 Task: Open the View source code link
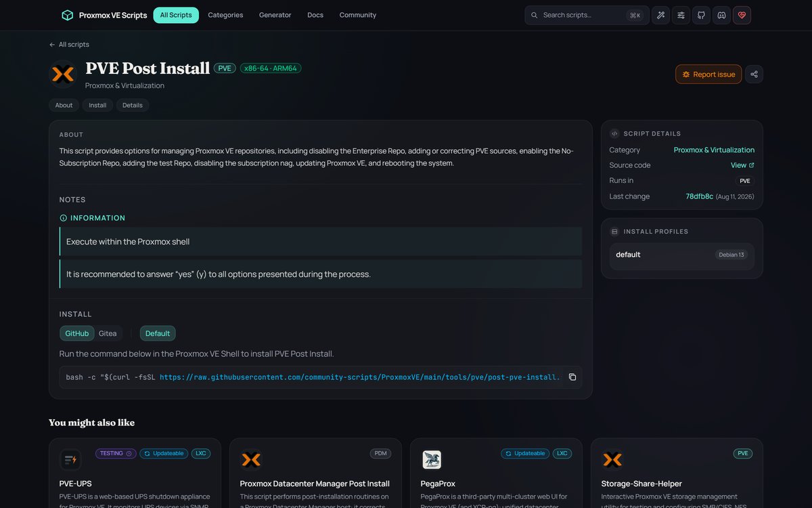click(x=742, y=165)
